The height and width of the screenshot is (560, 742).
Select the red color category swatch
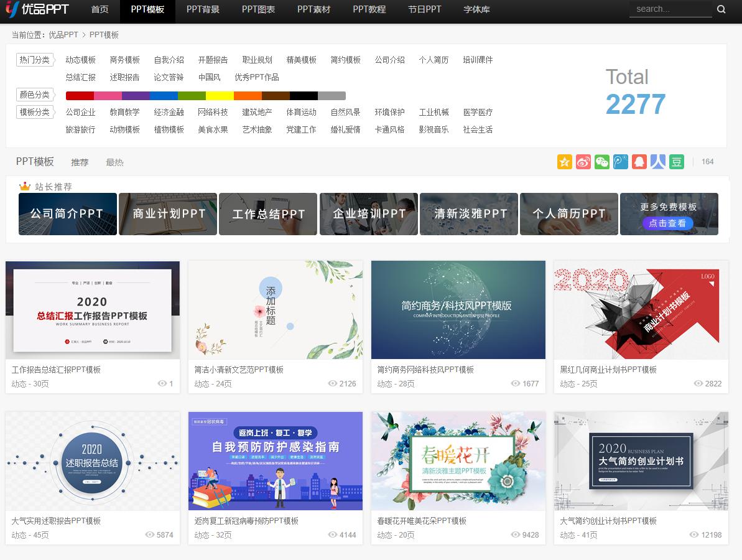point(78,96)
